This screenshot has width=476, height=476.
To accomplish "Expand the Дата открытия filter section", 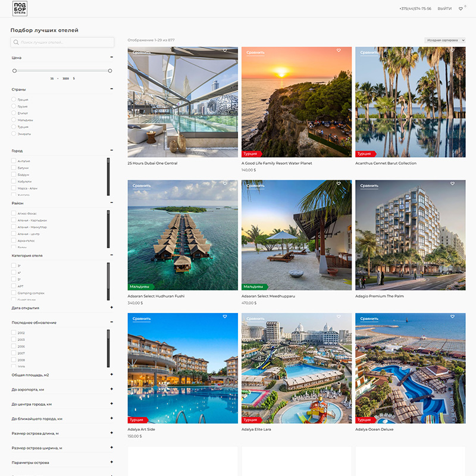I will (111, 308).
